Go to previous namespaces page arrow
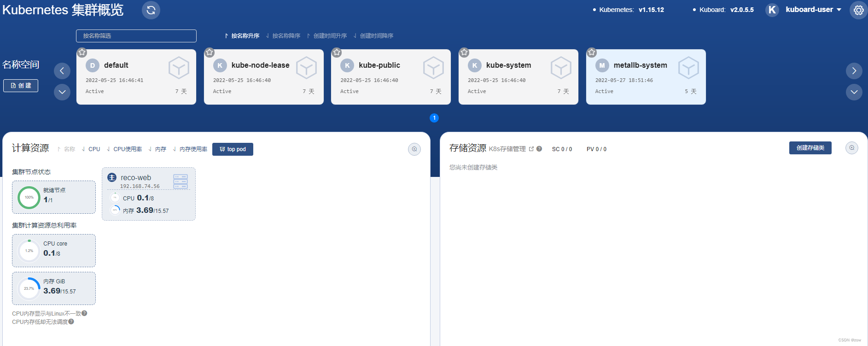The width and height of the screenshot is (868, 346). click(x=62, y=71)
